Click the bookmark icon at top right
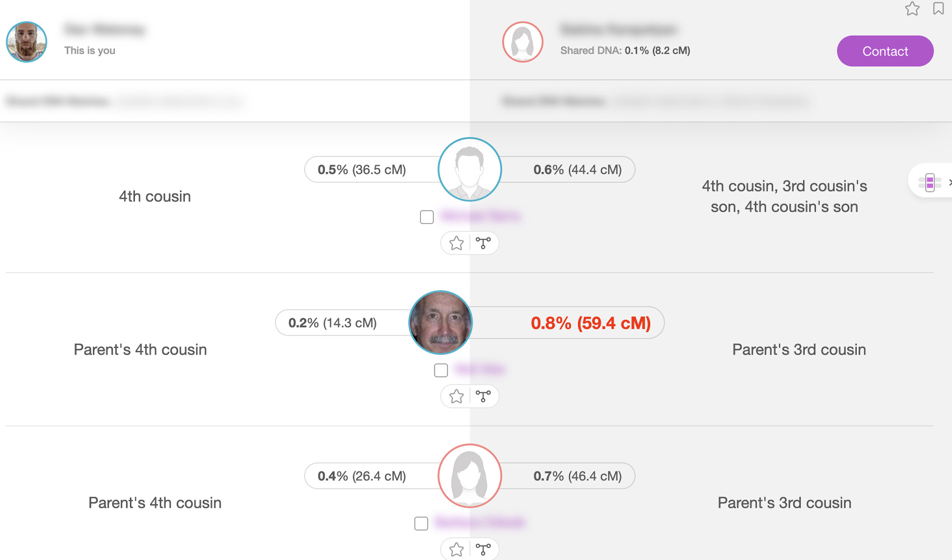 click(x=939, y=8)
